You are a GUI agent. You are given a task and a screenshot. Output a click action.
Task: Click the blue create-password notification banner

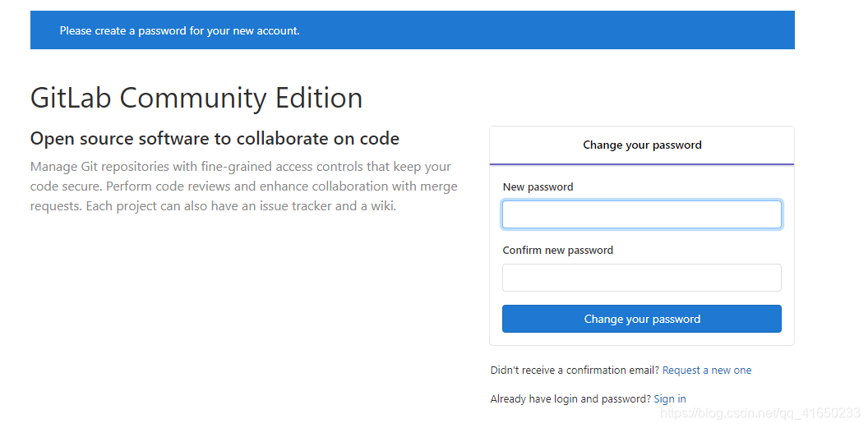click(413, 30)
